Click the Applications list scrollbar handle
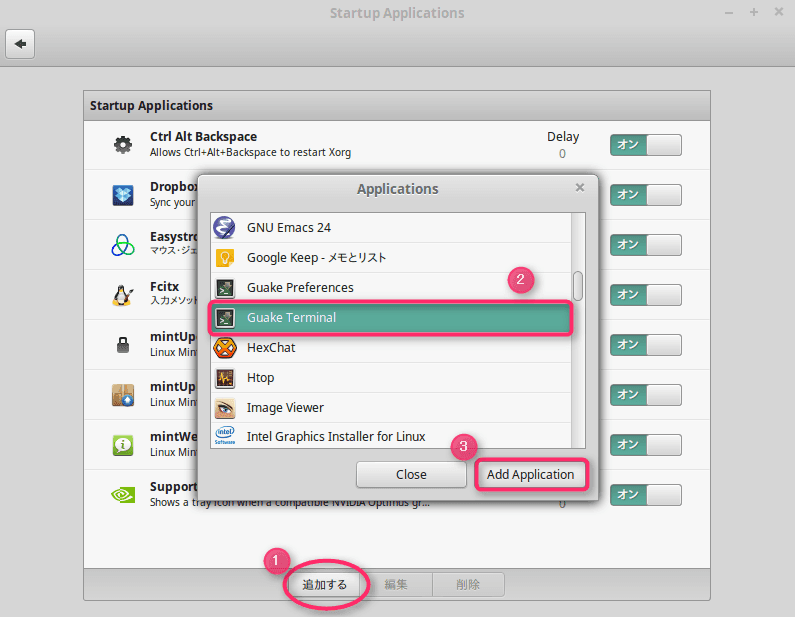The width and height of the screenshot is (795, 617). [x=578, y=286]
